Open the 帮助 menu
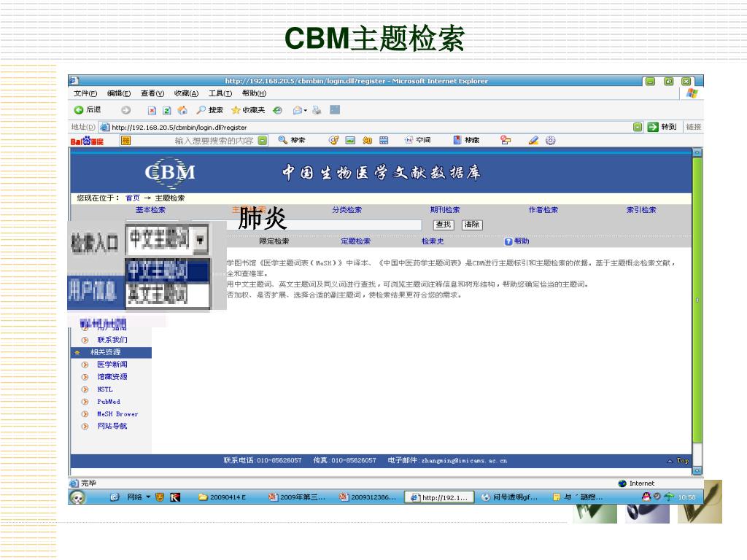Viewport: 747px width, 560px height. tap(254, 93)
